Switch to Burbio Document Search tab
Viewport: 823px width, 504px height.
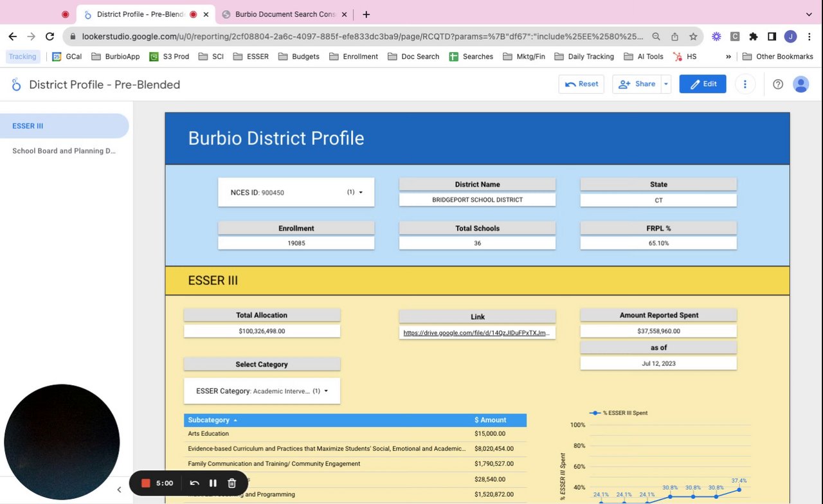coord(285,14)
